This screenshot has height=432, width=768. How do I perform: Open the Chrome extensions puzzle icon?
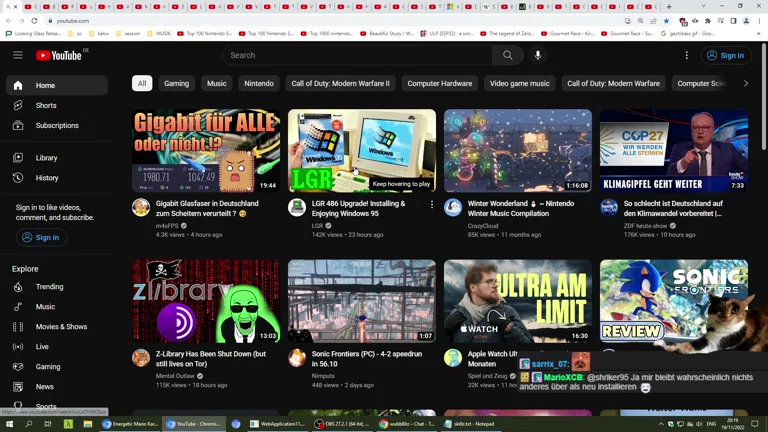[707, 21]
